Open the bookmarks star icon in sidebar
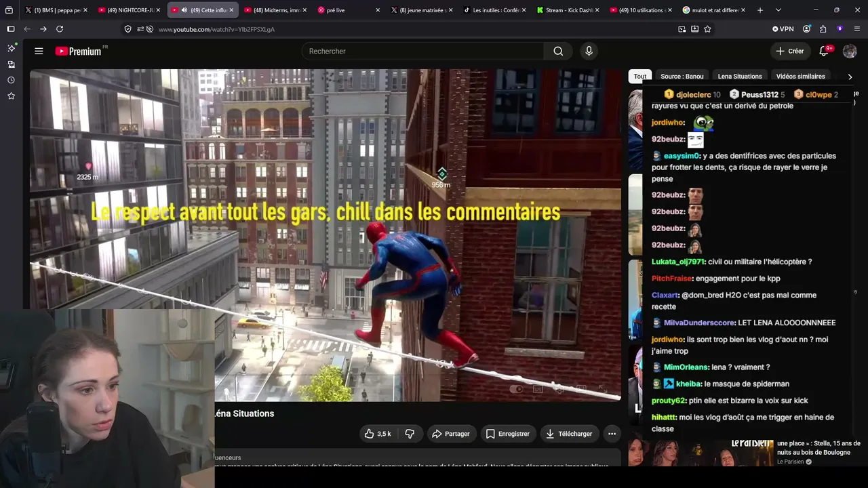868x488 pixels. point(11,96)
